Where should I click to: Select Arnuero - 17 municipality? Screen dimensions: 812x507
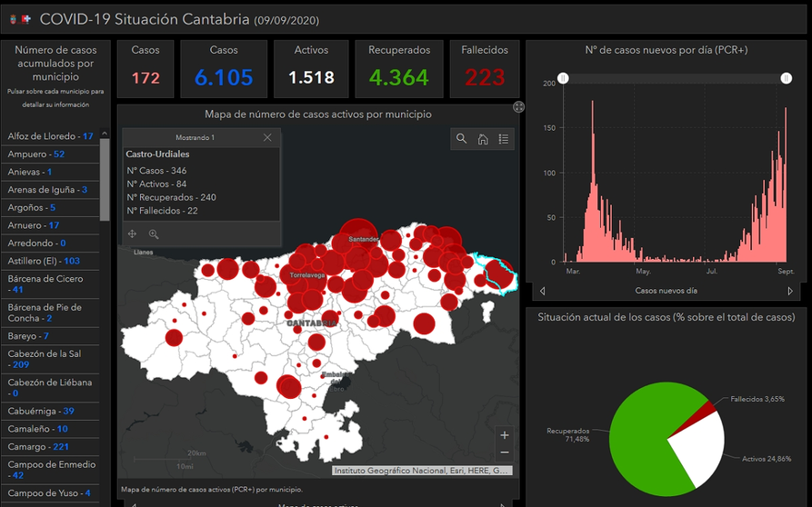point(50,225)
